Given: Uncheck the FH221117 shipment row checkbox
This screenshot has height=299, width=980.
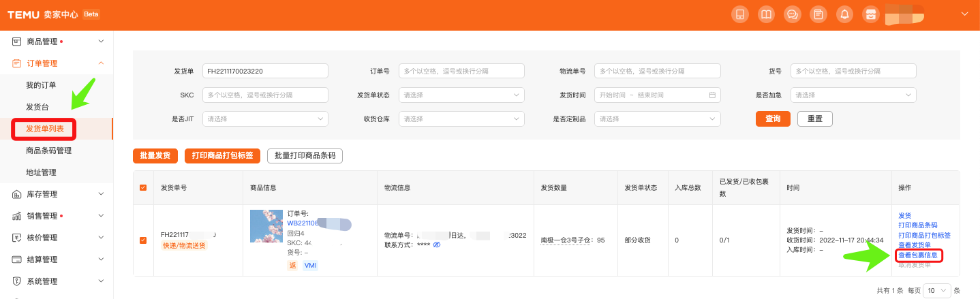Looking at the screenshot, I should pos(143,240).
